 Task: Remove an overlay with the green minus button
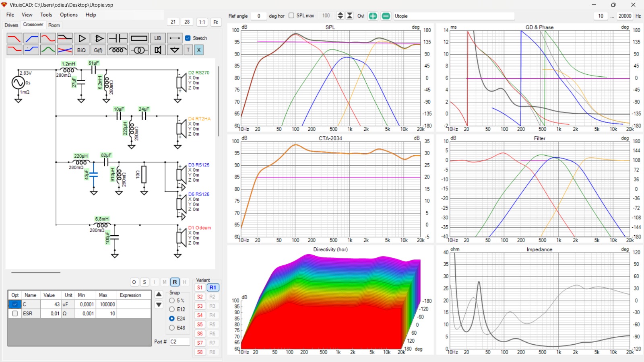(386, 16)
